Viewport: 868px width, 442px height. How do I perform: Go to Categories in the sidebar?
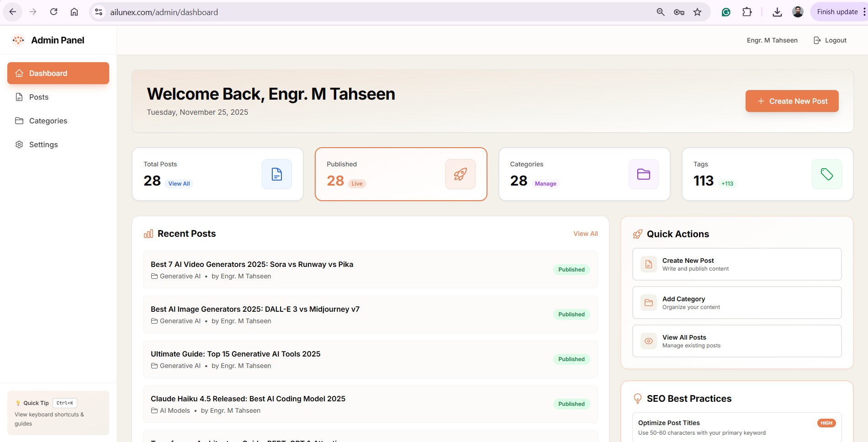(48, 121)
